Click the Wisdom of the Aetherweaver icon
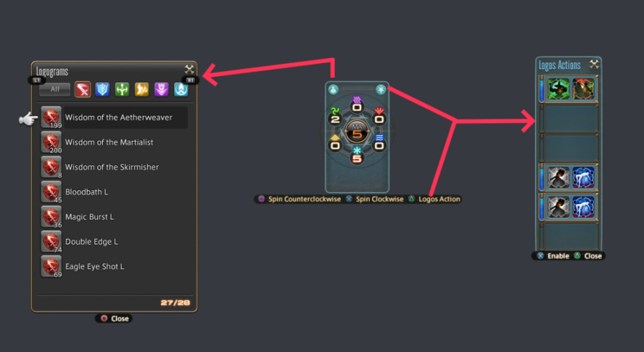Image resolution: width=644 pixels, height=352 pixels. pos(52,117)
